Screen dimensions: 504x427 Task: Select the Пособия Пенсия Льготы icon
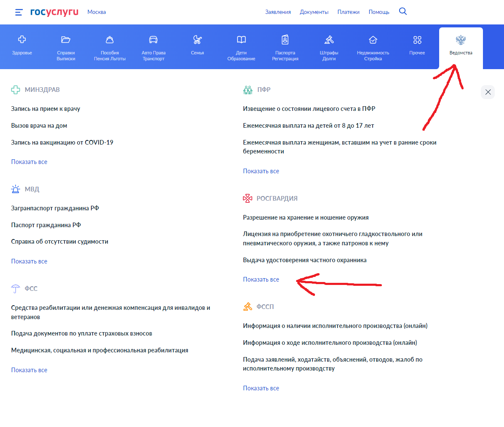[x=109, y=40]
